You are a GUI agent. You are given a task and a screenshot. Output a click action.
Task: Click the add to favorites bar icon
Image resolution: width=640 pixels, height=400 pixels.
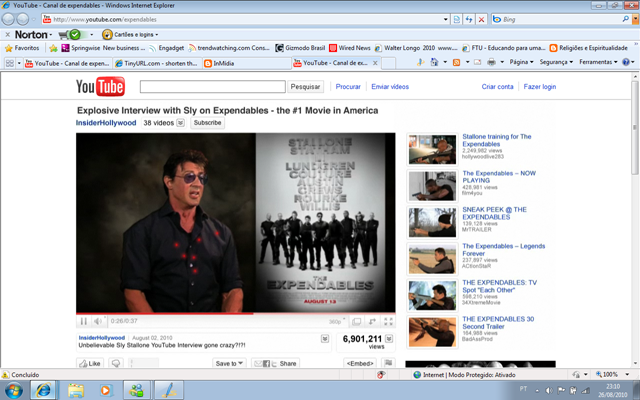tap(53, 48)
